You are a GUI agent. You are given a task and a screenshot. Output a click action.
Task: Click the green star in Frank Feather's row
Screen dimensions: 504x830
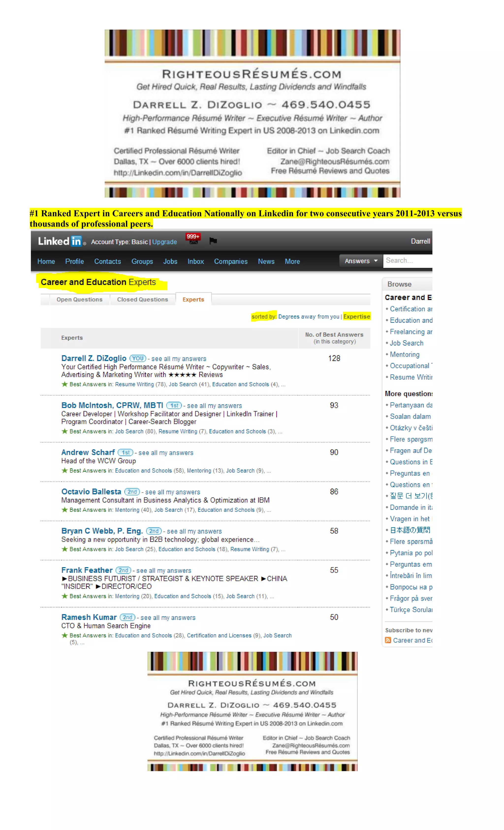click(x=64, y=596)
